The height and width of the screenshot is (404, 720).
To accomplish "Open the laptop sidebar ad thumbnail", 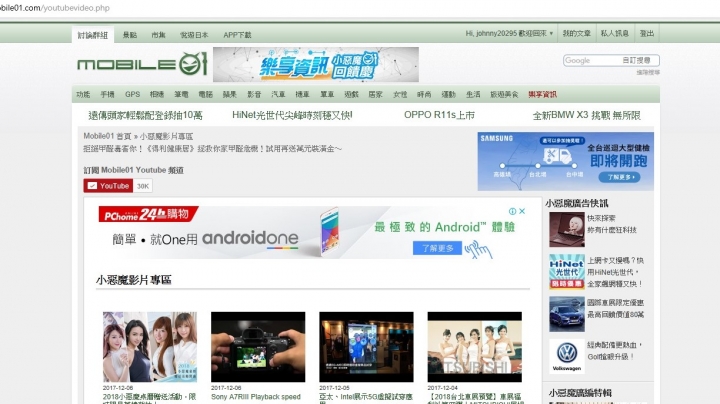I will click(x=567, y=230).
